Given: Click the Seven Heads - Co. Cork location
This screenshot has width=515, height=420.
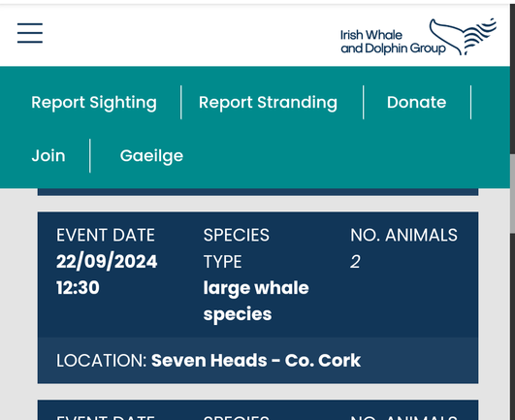Looking at the screenshot, I should [x=256, y=360].
